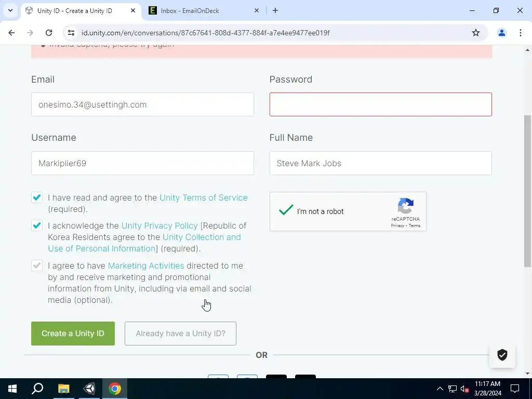The height and width of the screenshot is (399, 532).
Task: Click the address bar URL
Action: [x=206, y=33]
